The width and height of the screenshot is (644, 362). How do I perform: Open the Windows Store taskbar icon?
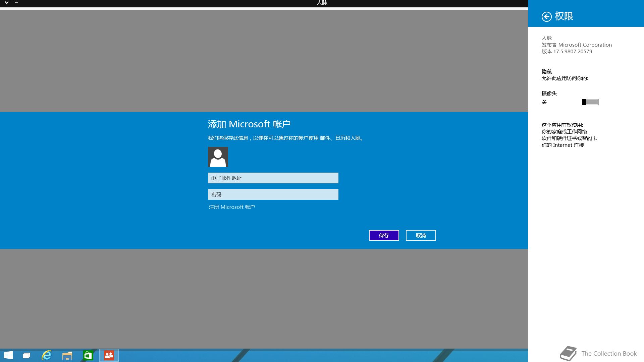pyautogui.click(x=88, y=355)
